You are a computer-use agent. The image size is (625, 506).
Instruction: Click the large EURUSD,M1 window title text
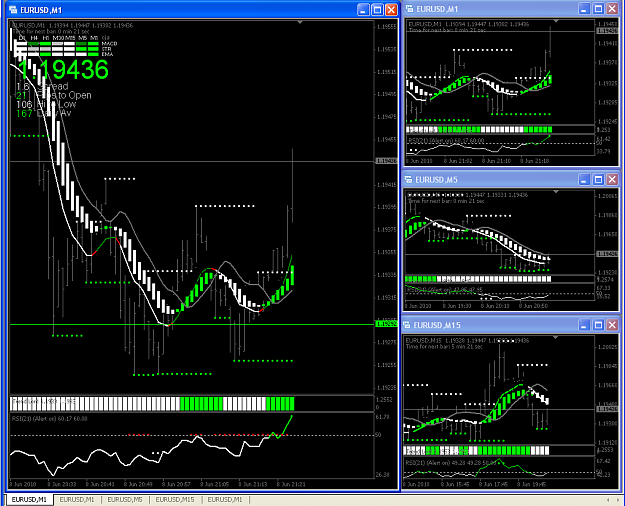pyautogui.click(x=41, y=10)
